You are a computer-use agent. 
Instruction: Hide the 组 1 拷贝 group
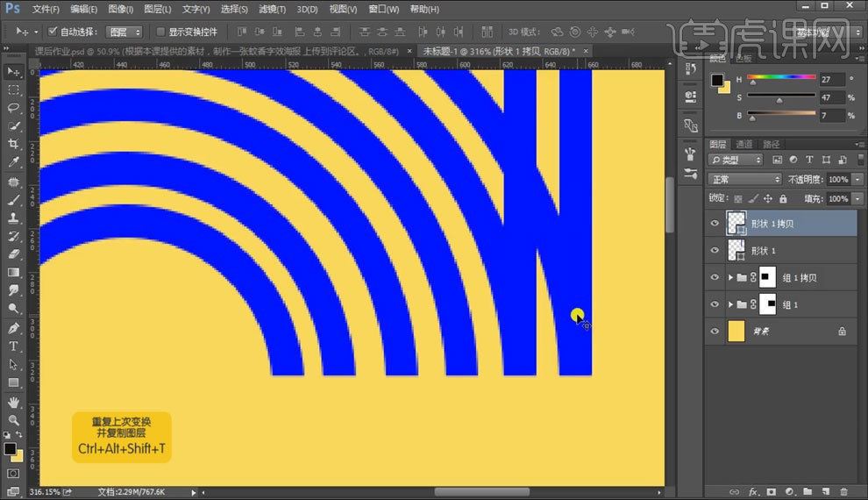click(x=715, y=277)
